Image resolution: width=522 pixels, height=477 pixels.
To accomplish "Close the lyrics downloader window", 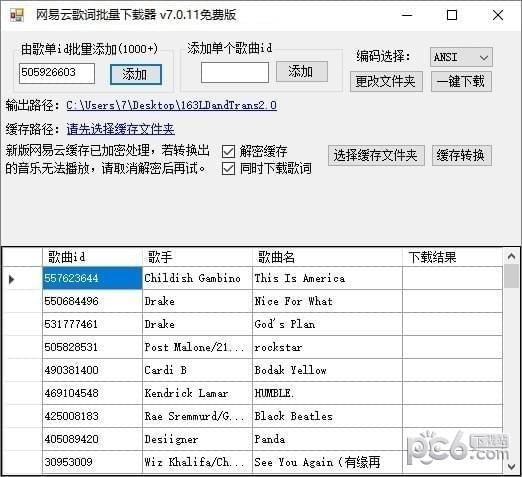I will 498,15.
